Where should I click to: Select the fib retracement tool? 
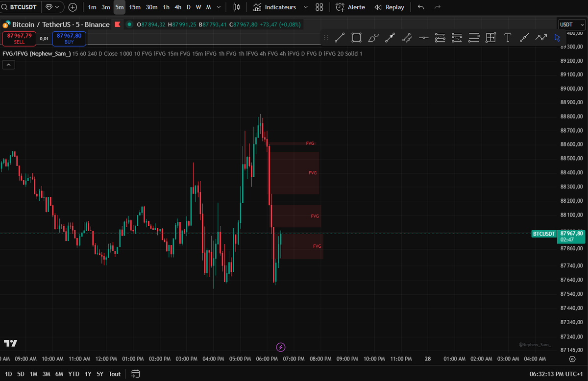pos(441,37)
